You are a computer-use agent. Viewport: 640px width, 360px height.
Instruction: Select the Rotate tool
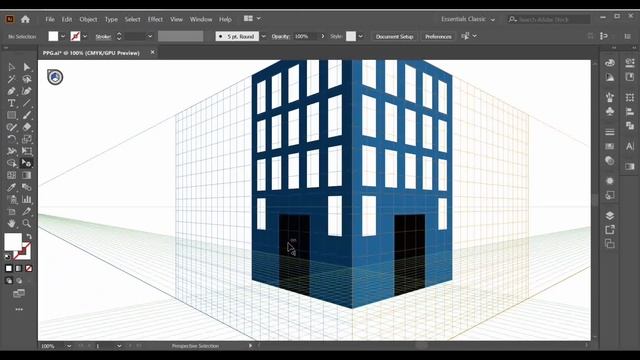coord(11,139)
